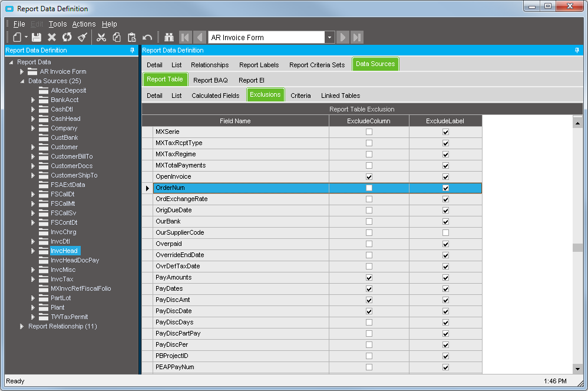
Task: Switch to the Relationships tab
Action: click(x=210, y=65)
